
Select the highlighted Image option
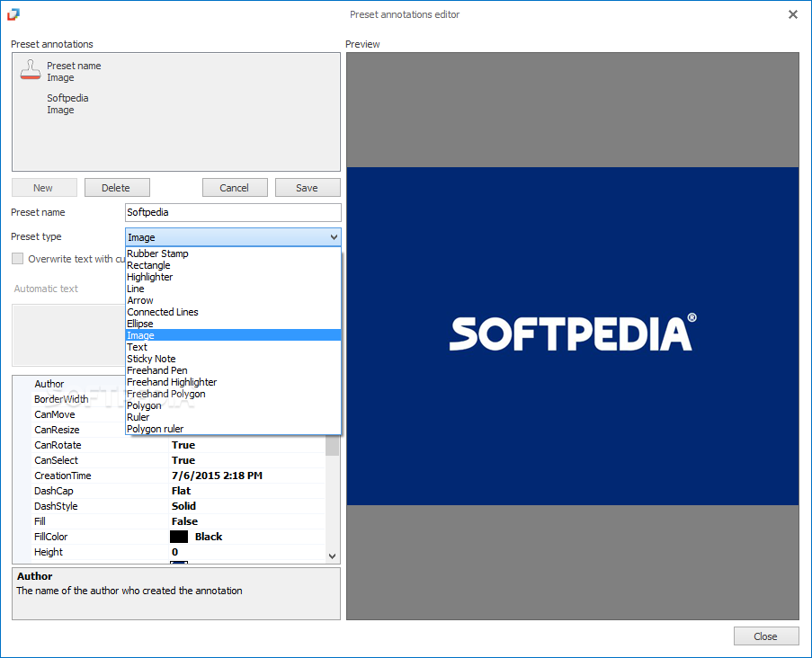click(x=233, y=335)
